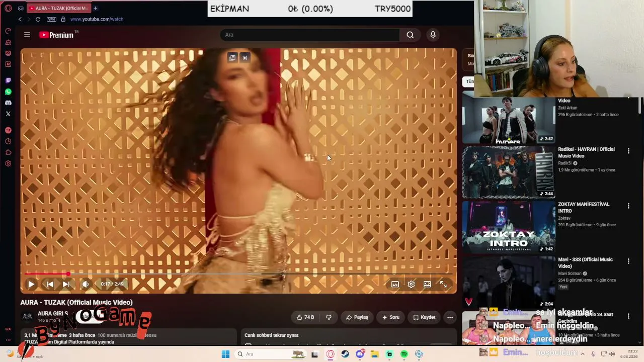Image resolution: width=644 pixels, height=362 pixels.
Task: Like the video with 74 B likes
Action: pos(305,317)
